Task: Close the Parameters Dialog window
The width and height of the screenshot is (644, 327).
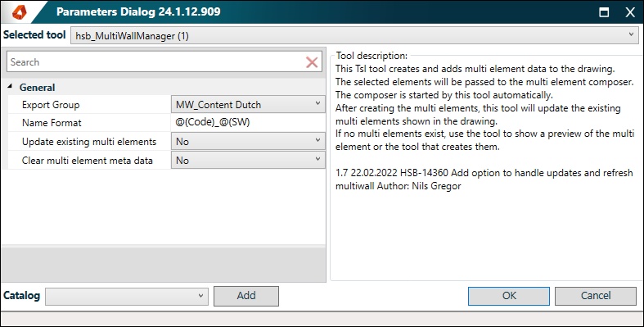Action: pyautogui.click(x=630, y=12)
